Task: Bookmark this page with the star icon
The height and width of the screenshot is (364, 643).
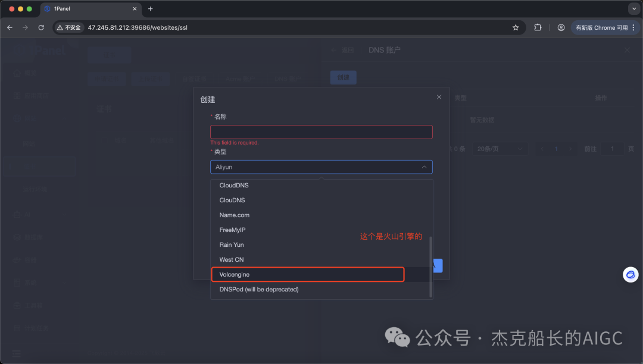Action: (516, 27)
